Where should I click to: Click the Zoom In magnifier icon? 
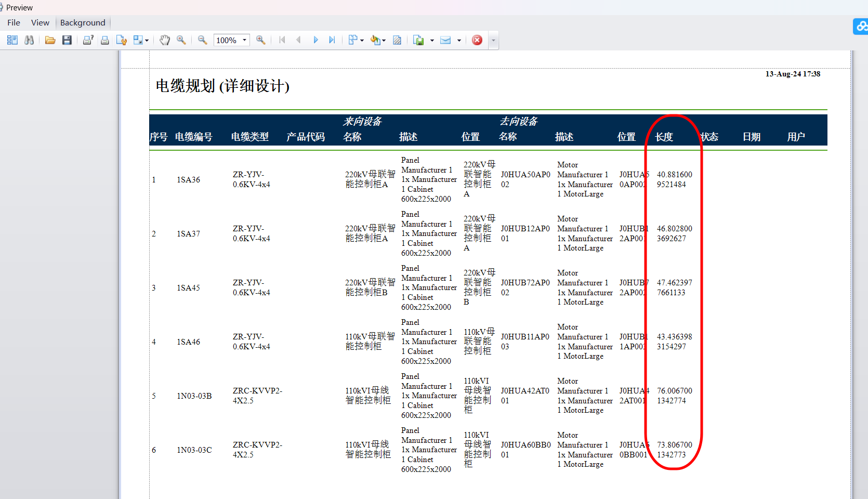click(261, 40)
